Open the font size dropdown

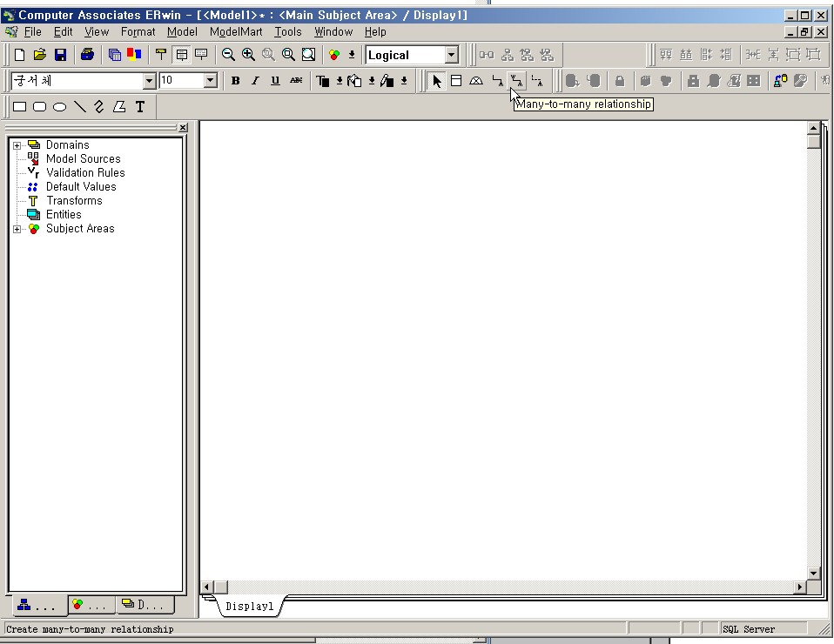[x=211, y=81]
